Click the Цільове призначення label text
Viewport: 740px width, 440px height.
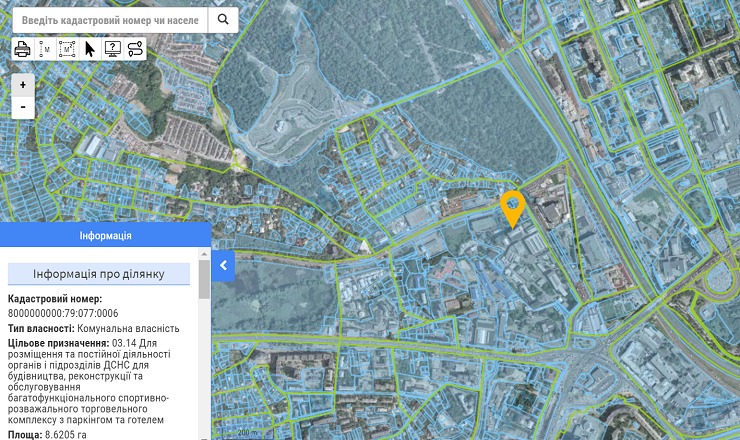pyautogui.click(x=58, y=343)
